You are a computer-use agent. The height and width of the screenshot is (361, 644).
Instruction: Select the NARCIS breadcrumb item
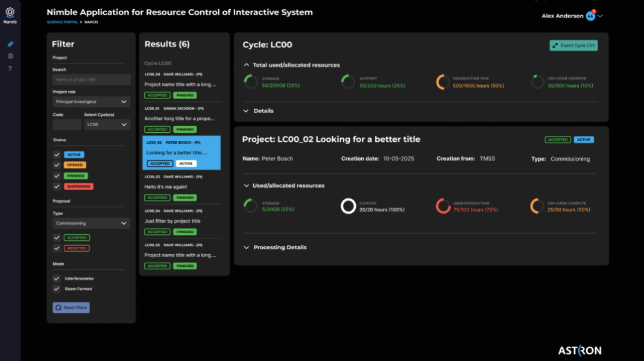(x=92, y=21)
